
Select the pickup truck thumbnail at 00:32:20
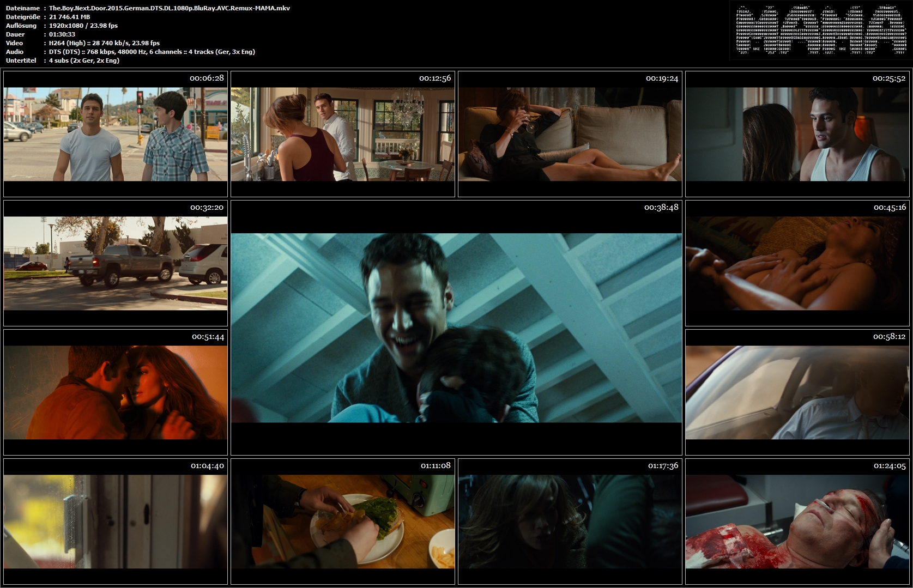pos(116,263)
